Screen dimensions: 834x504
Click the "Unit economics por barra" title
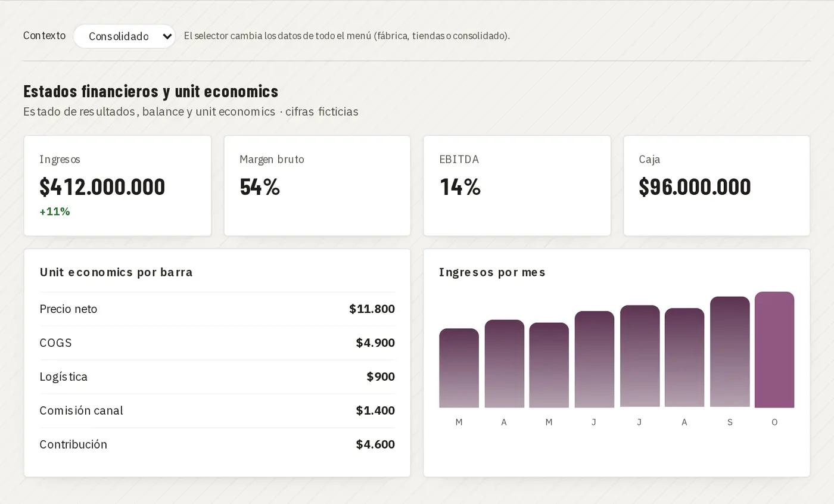[x=116, y=272]
